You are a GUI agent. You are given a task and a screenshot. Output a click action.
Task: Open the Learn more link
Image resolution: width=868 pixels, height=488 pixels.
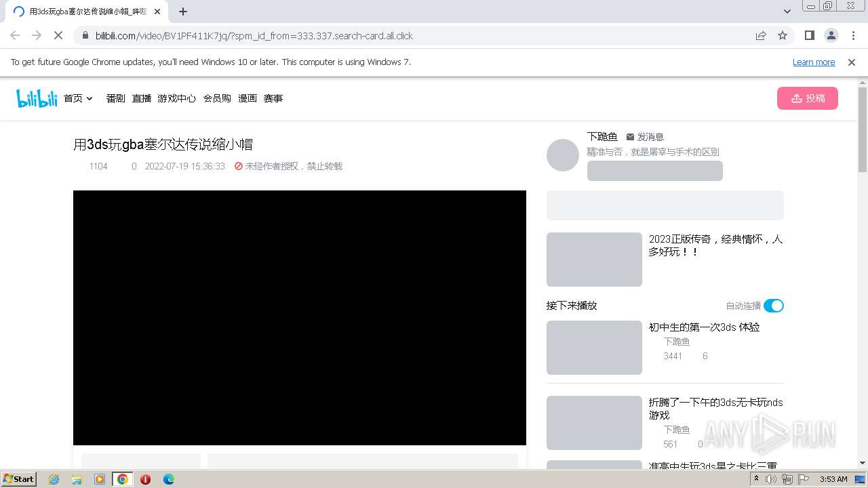814,62
